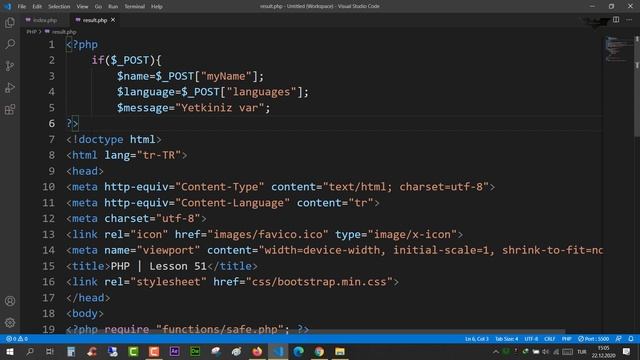Open the Explorer view in the activity bar
This screenshot has height=360, width=640.
pyautogui.click(x=10, y=22)
